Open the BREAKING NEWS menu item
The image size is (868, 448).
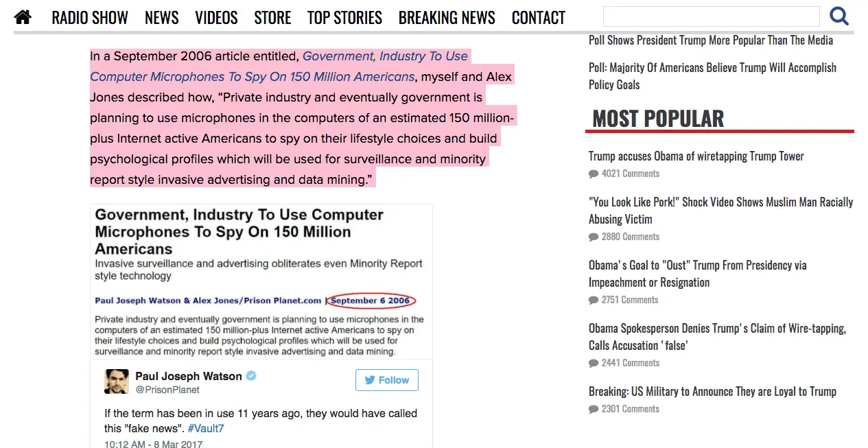(x=447, y=17)
